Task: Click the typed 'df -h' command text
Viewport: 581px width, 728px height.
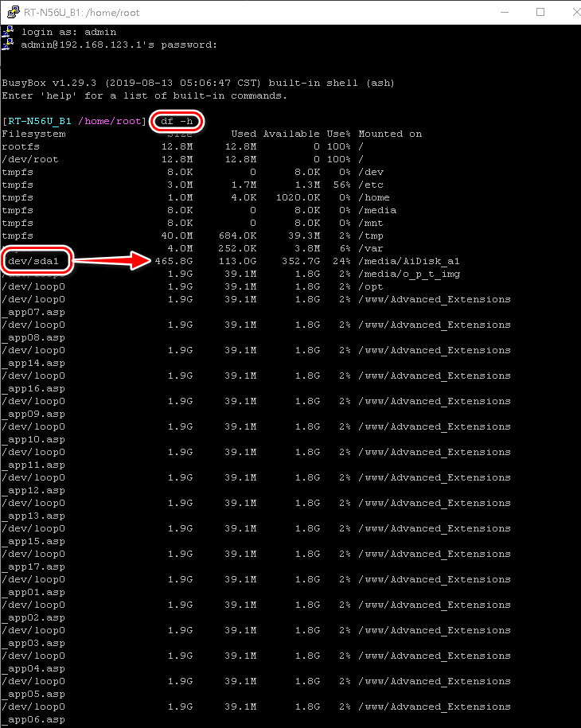Action: coord(177,121)
